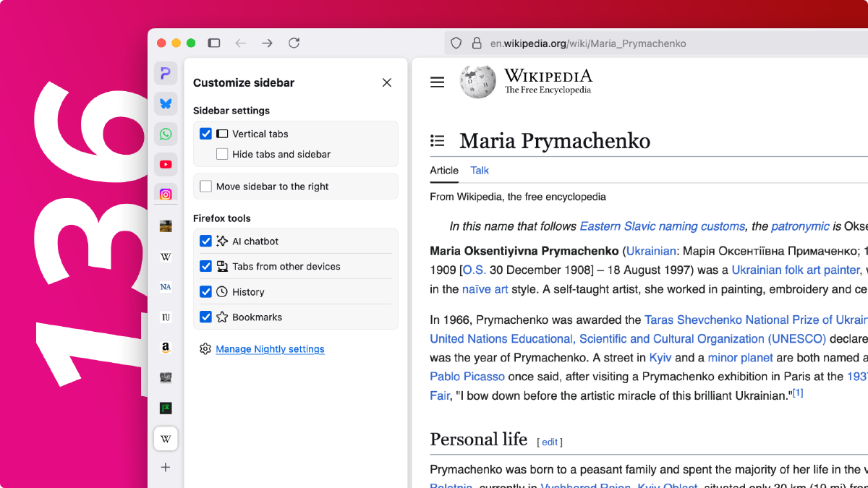868x488 pixels.
Task: Open the WhatsApp pinned tab
Action: pos(166,134)
